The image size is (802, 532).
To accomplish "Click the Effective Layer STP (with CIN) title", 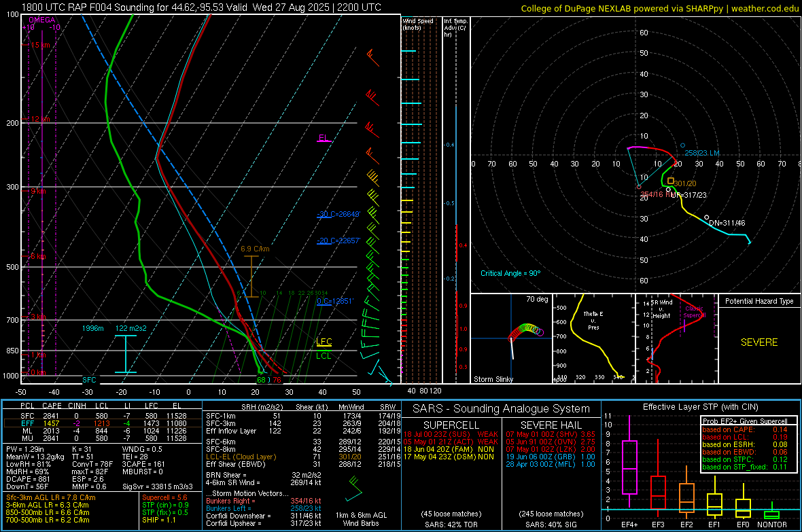I will tap(701, 407).
